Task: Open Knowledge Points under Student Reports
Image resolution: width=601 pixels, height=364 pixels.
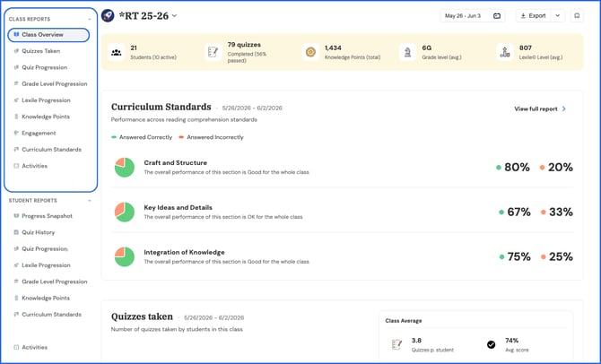Action: [x=45, y=299]
